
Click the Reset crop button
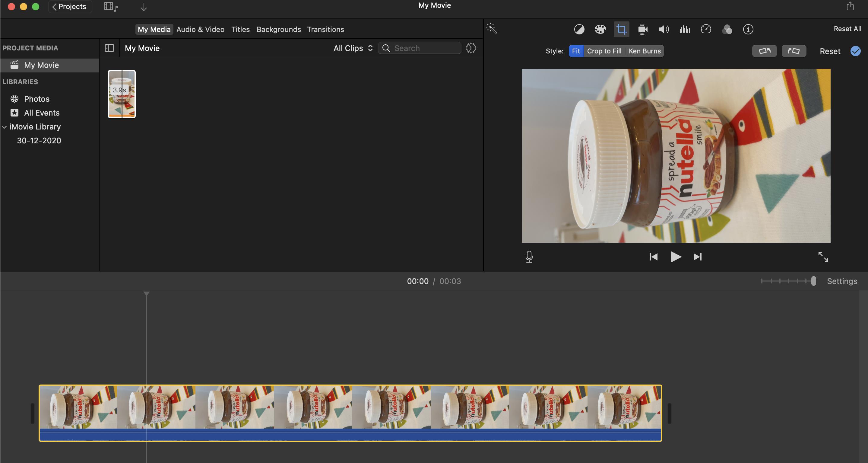(830, 51)
